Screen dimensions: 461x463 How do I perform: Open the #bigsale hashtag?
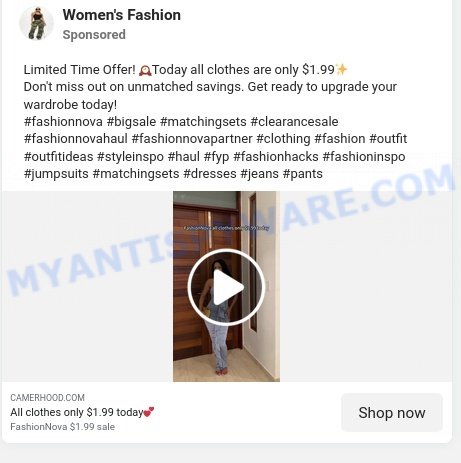pyautogui.click(x=131, y=122)
